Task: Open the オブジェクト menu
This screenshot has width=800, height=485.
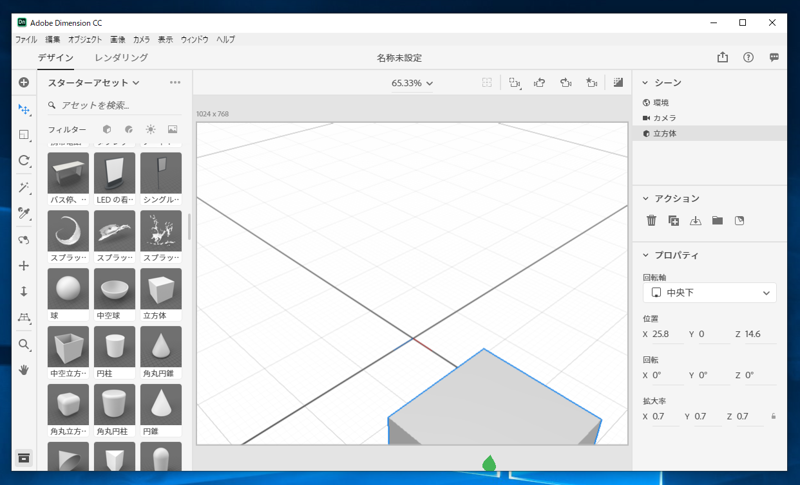Action: 85,39
